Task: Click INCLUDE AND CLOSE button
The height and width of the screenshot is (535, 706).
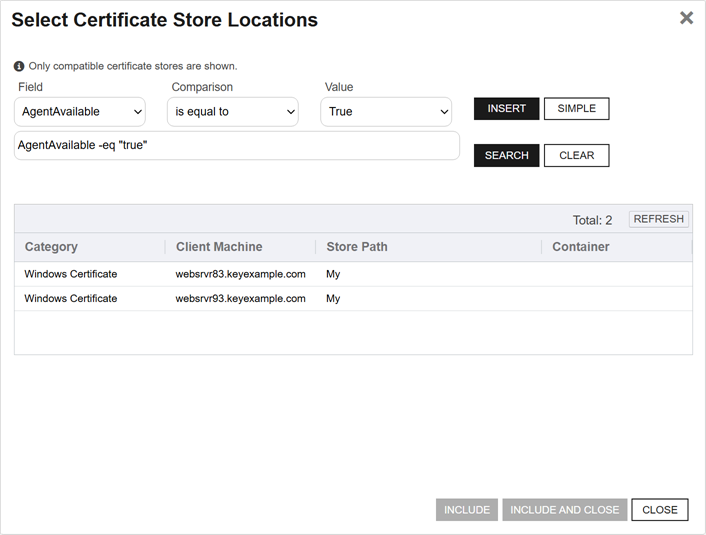Action: pyautogui.click(x=564, y=510)
